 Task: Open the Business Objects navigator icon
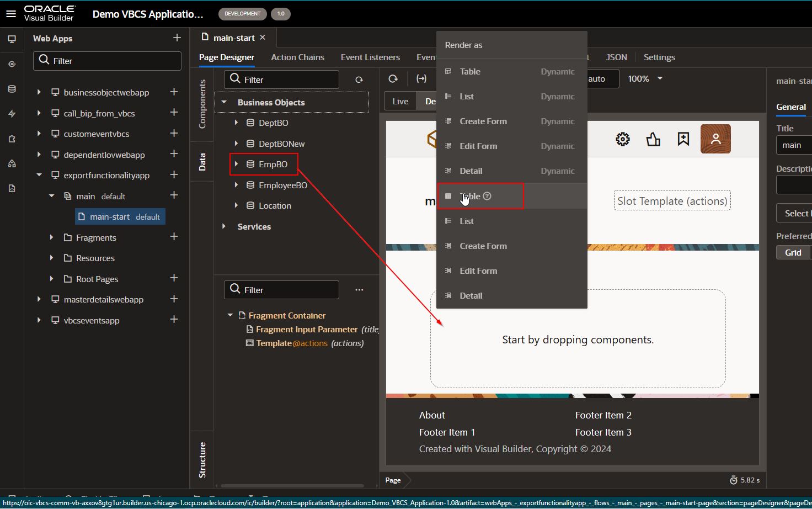pyautogui.click(x=12, y=89)
